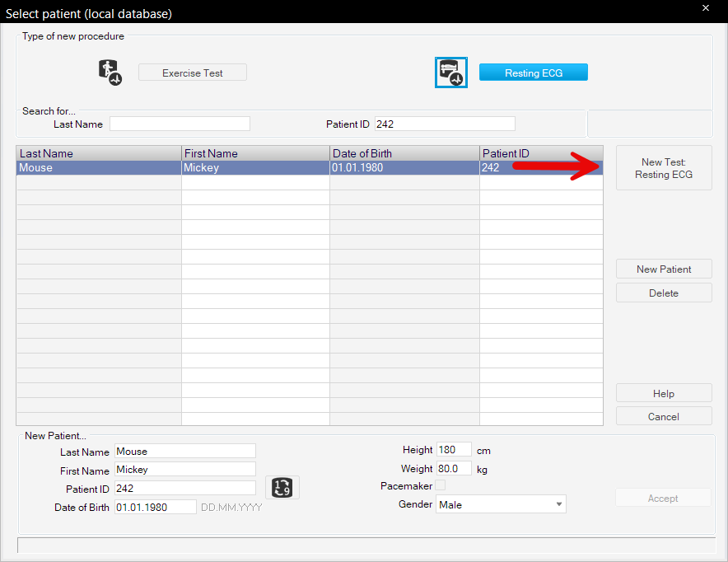Click the Resting ECG bed icon
The image size is (728, 562).
pos(450,73)
